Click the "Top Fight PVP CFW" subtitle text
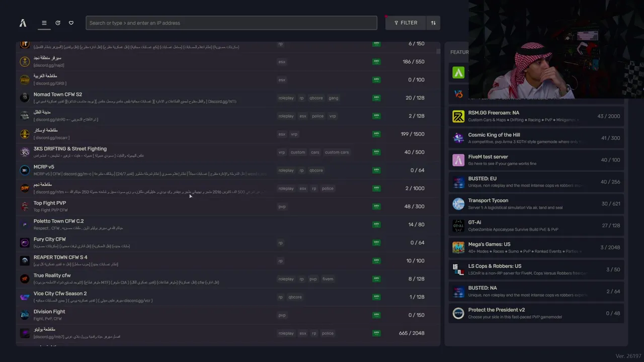644x362 pixels. coord(51,210)
